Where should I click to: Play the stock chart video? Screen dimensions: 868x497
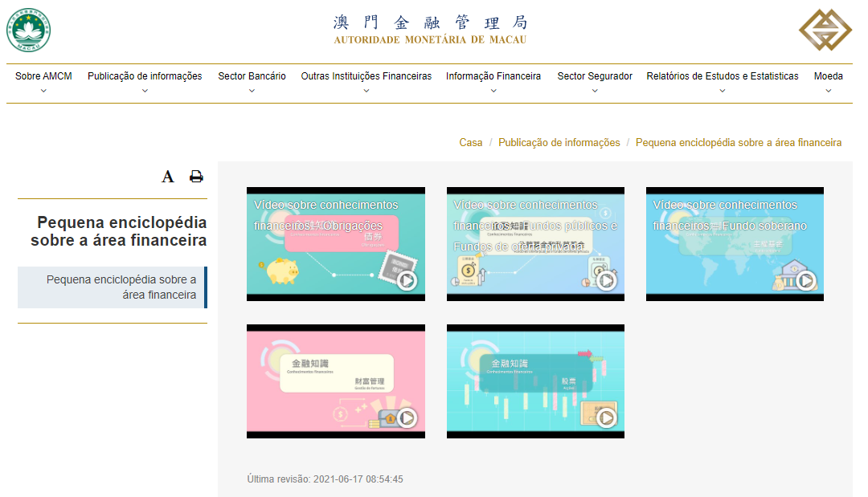607,418
